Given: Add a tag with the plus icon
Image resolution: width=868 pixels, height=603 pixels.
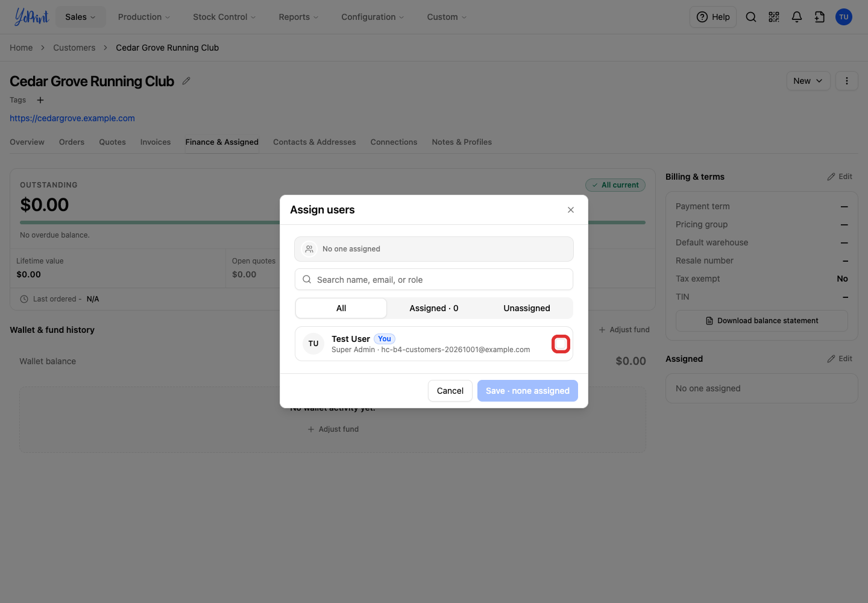Looking at the screenshot, I should [x=40, y=100].
